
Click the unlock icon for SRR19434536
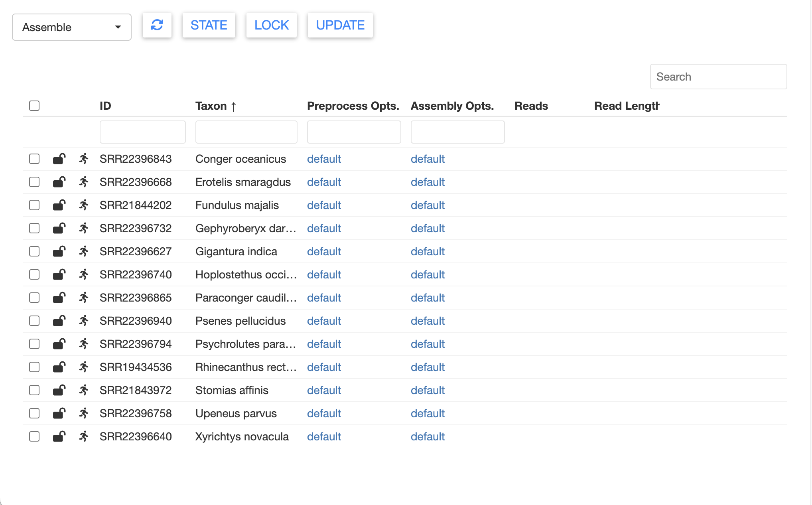click(x=59, y=367)
